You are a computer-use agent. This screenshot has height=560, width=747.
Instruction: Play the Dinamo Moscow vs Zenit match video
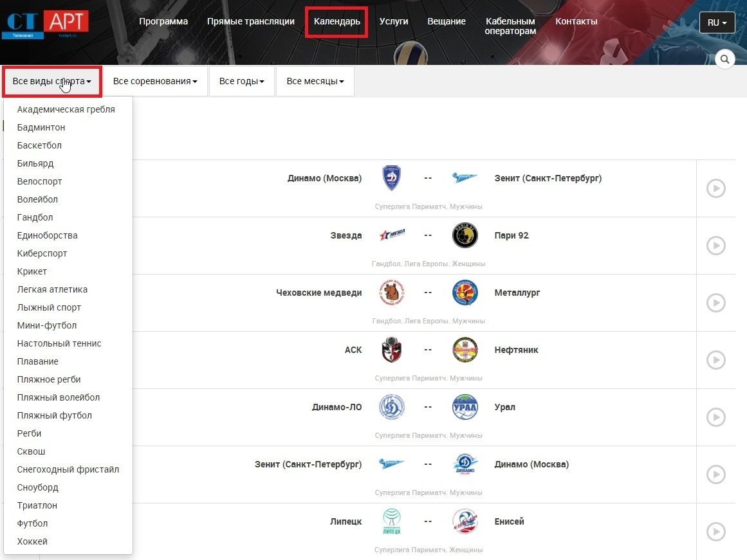pyautogui.click(x=715, y=189)
